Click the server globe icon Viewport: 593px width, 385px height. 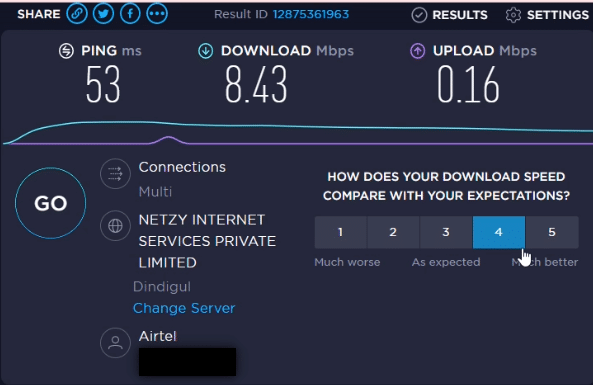pyautogui.click(x=115, y=226)
